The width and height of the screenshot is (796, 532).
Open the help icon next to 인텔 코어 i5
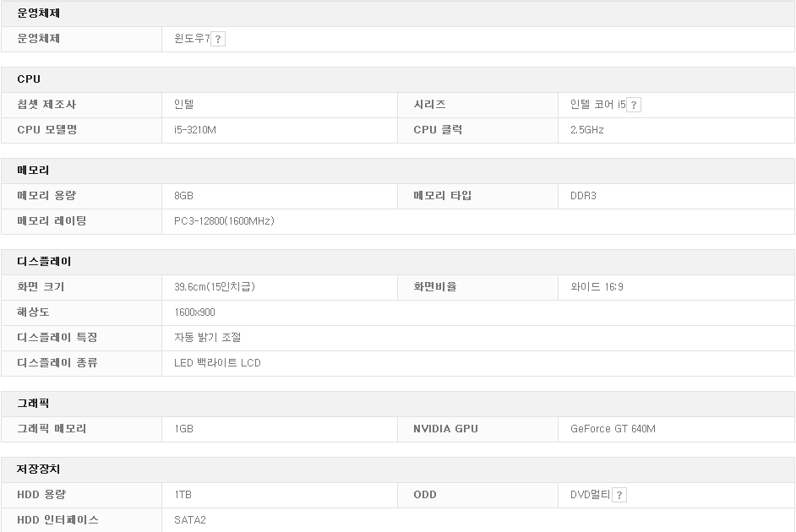(x=634, y=105)
